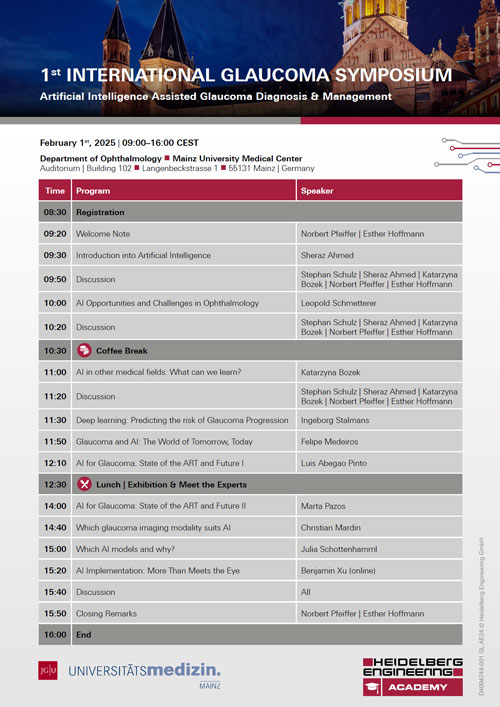Viewport: 500px width, 707px height.
Task: Click the fork and knife Lunch icon
Action: pyautogui.click(x=84, y=484)
